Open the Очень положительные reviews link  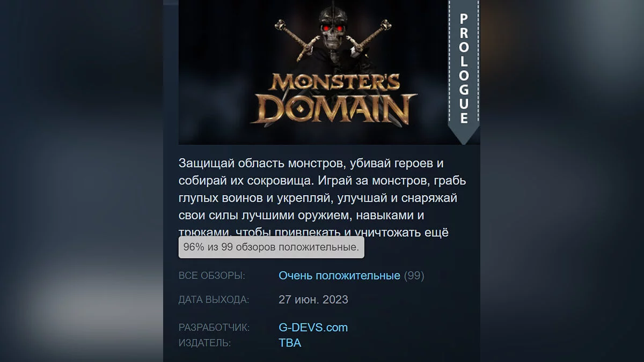click(339, 276)
